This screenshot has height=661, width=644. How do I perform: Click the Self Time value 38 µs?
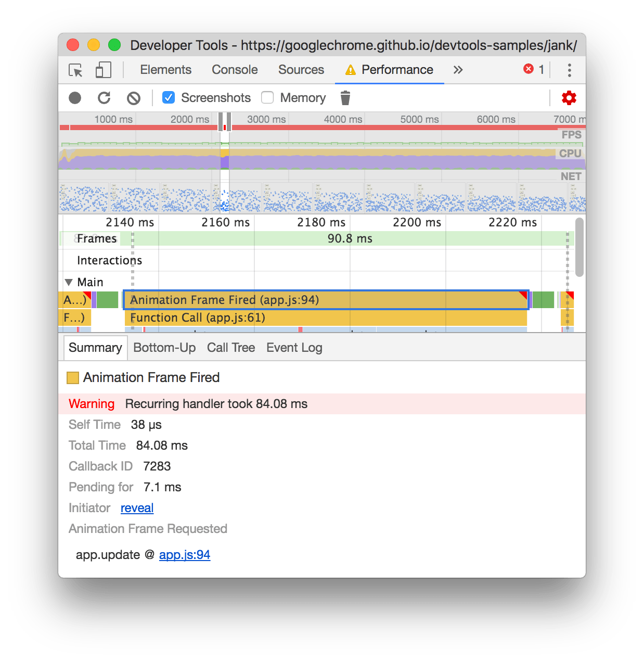pos(146,425)
